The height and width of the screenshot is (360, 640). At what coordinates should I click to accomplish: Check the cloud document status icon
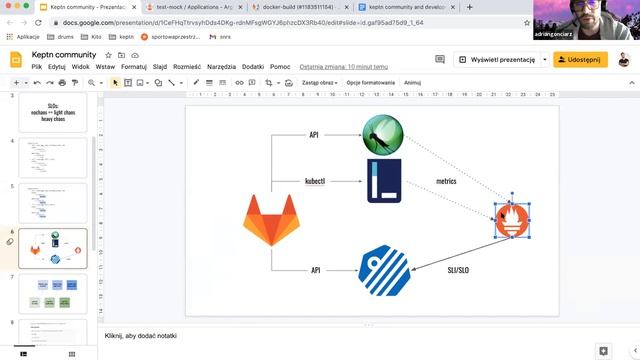[135, 55]
